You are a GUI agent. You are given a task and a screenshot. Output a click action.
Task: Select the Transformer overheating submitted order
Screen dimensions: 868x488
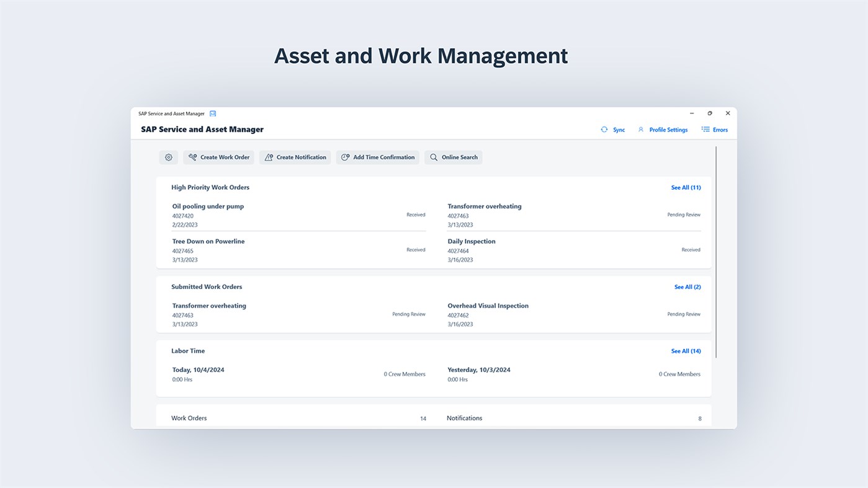point(209,305)
